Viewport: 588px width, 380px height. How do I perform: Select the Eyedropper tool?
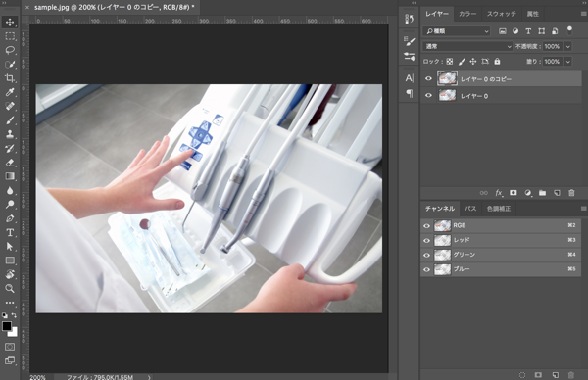(10, 92)
